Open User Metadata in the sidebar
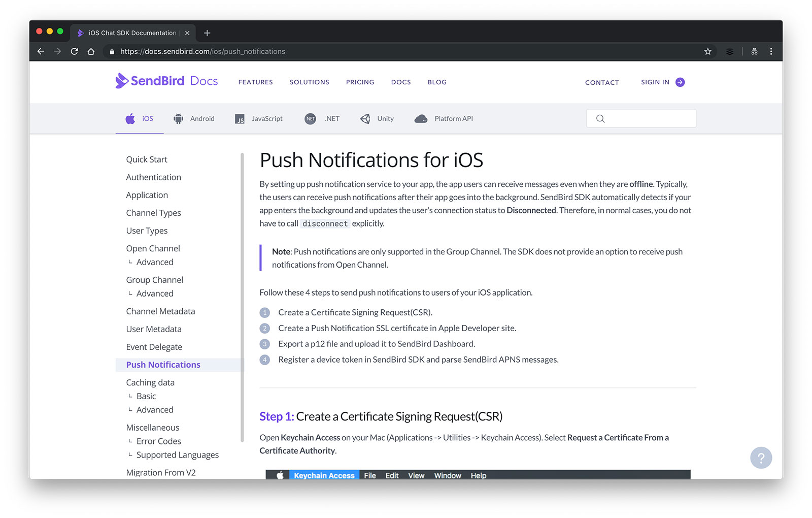 (154, 329)
